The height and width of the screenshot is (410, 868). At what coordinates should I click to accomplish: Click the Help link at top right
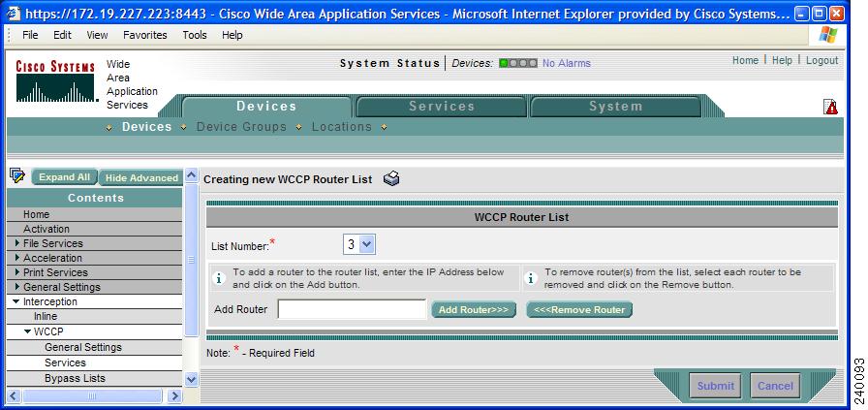pyautogui.click(x=782, y=60)
